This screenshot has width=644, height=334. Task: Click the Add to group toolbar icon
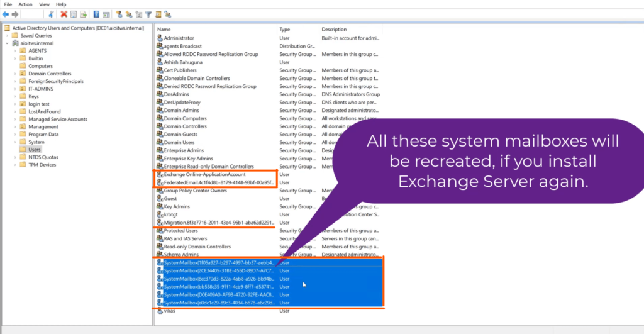point(167,14)
